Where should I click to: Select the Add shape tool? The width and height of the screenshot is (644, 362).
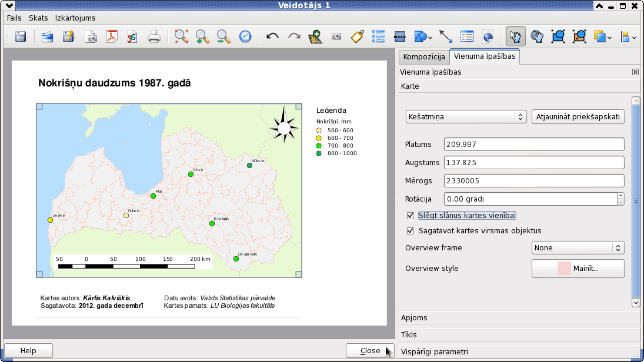(423, 36)
